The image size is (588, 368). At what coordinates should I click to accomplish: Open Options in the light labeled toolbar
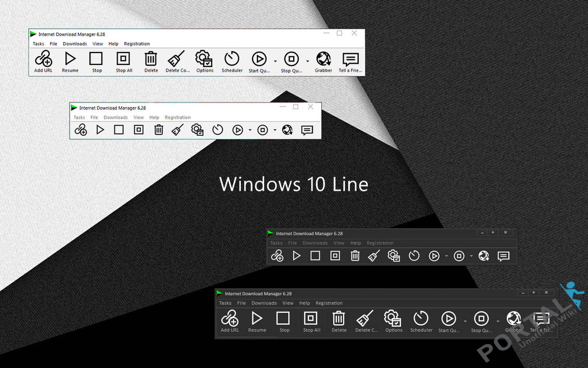point(205,61)
